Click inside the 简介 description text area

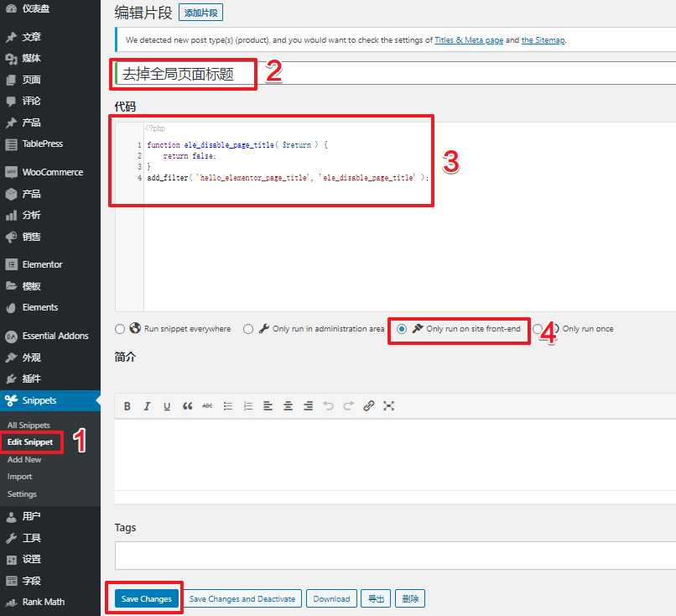pos(395,455)
